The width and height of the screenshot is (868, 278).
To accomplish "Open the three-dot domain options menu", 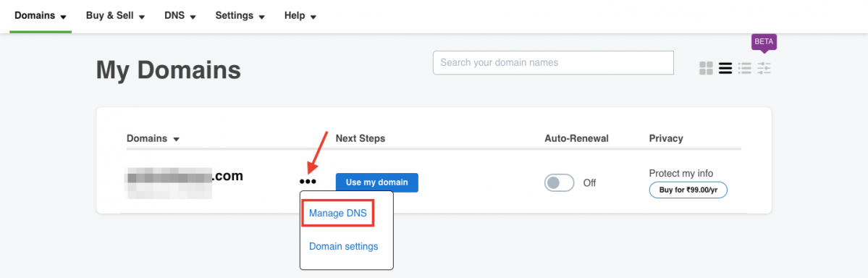I will coord(307,182).
